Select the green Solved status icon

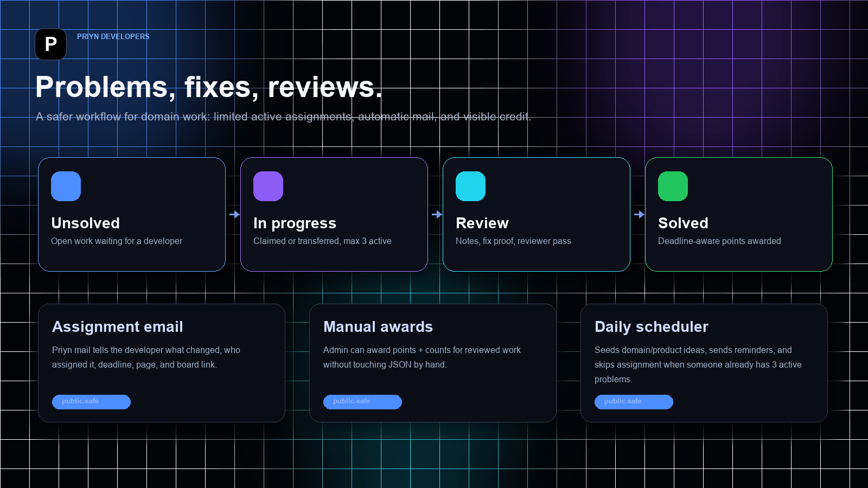pyautogui.click(x=673, y=186)
